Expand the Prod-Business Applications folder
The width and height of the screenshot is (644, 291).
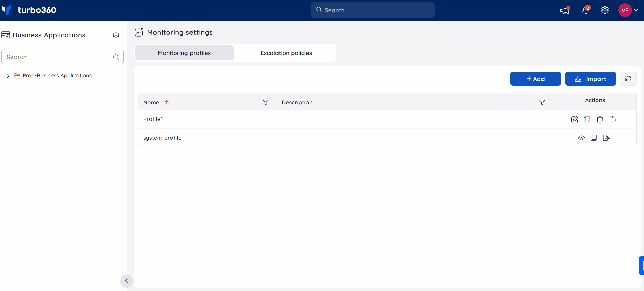(x=8, y=76)
